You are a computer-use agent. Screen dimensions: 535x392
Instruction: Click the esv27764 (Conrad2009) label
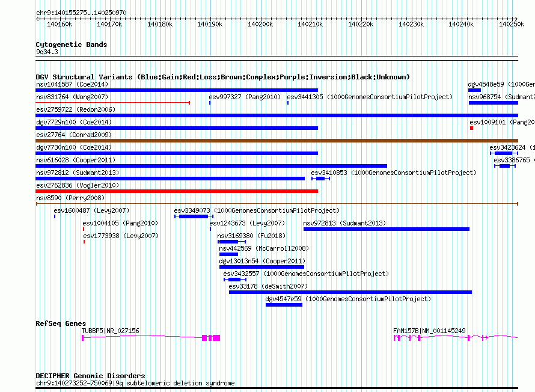[x=74, y=135]
